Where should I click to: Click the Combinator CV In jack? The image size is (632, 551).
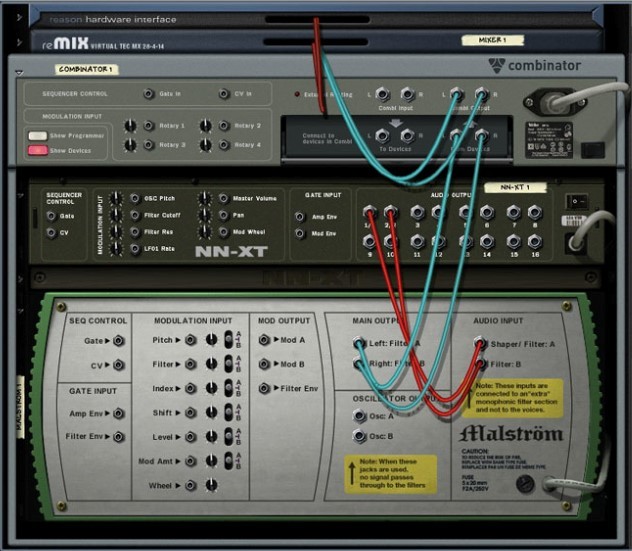pyautogui.click(x=224, y=94)
